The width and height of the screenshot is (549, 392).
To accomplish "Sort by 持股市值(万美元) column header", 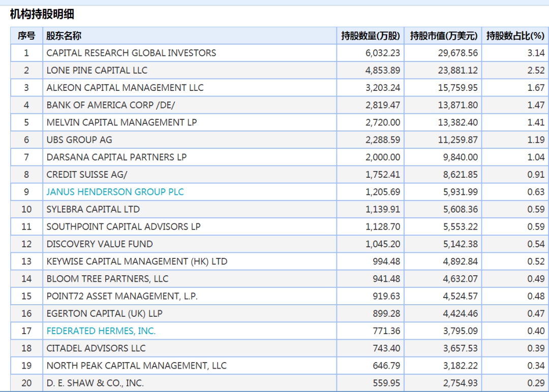I will click(444, 36).
